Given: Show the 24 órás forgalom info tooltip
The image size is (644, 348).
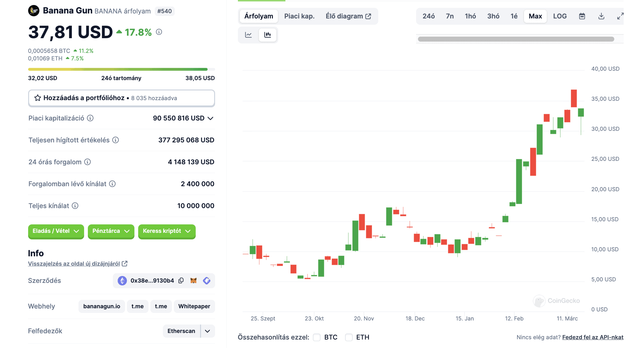Looking at the screenshot, I should coord(88,162).
